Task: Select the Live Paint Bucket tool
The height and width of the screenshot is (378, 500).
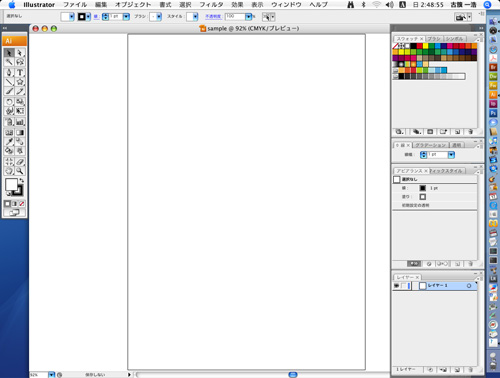Action: [x=9, y=151]
